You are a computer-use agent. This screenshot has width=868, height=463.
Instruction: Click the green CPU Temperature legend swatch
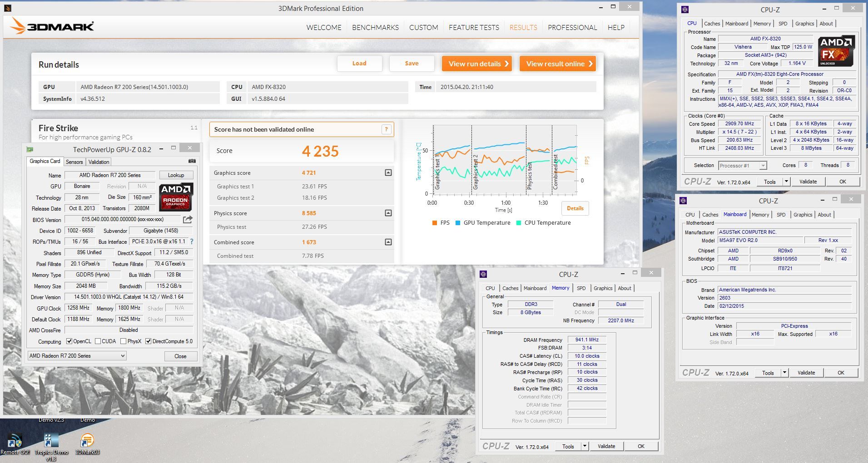coord(519,223)
